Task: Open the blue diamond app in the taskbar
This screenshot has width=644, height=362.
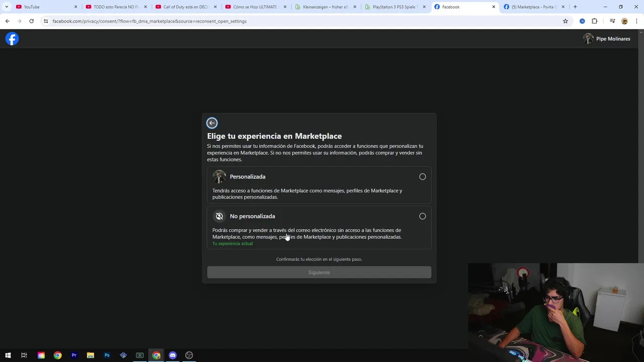Action: 123,355
